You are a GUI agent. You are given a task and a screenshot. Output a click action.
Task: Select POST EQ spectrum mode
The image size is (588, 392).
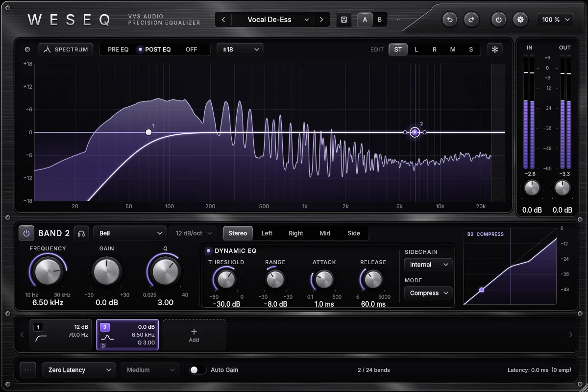tap(155, 49)
